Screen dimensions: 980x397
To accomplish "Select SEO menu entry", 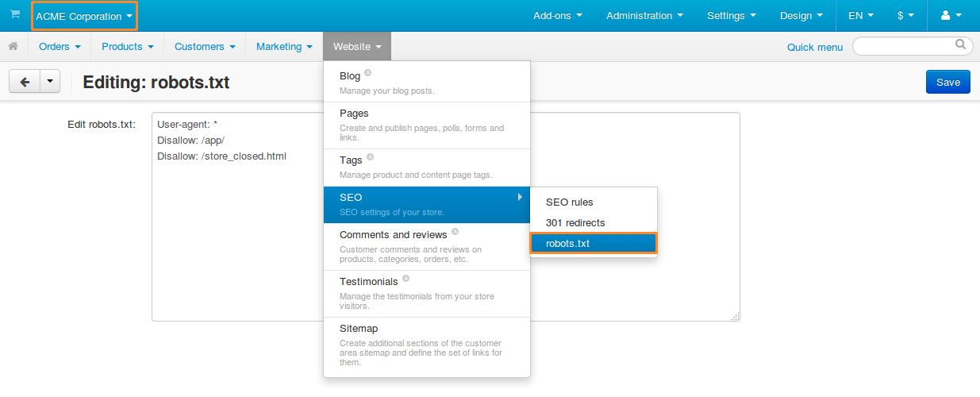I will coord(427,204).
